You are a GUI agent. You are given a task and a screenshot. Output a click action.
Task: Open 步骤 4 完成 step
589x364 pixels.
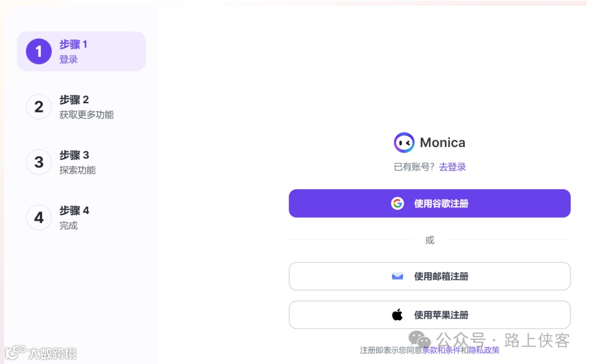(81, 217)
